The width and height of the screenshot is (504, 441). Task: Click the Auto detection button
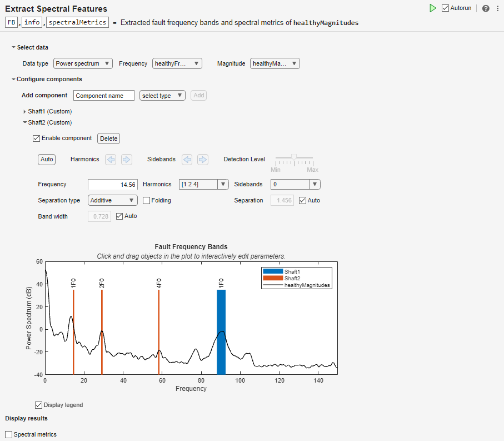(47, 160)
